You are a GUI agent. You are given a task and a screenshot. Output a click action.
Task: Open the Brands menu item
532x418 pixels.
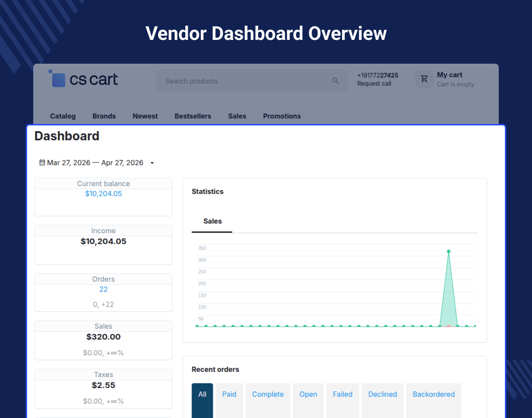[104, 116]
